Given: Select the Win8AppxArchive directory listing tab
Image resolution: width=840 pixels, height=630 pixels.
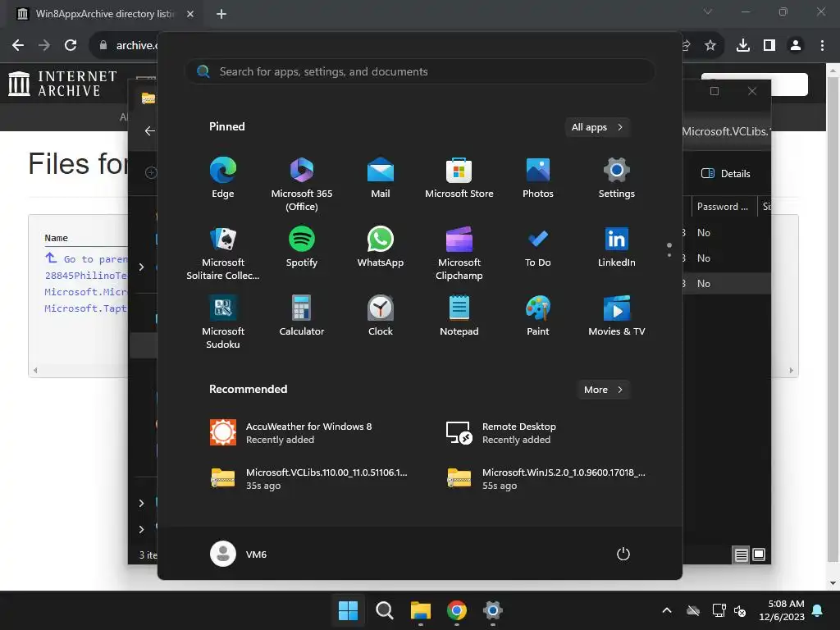Looking at the screenshot, I should (104, 14).
